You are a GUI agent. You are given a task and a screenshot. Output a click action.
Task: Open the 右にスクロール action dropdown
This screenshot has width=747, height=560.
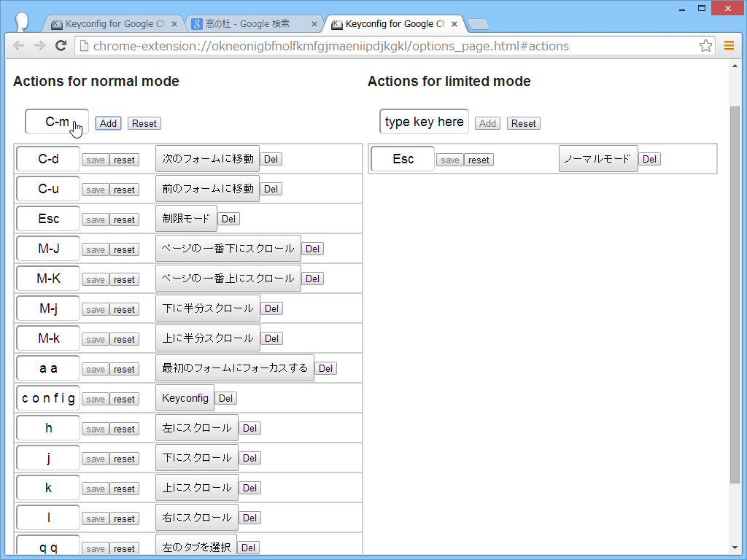click(197, 518)
